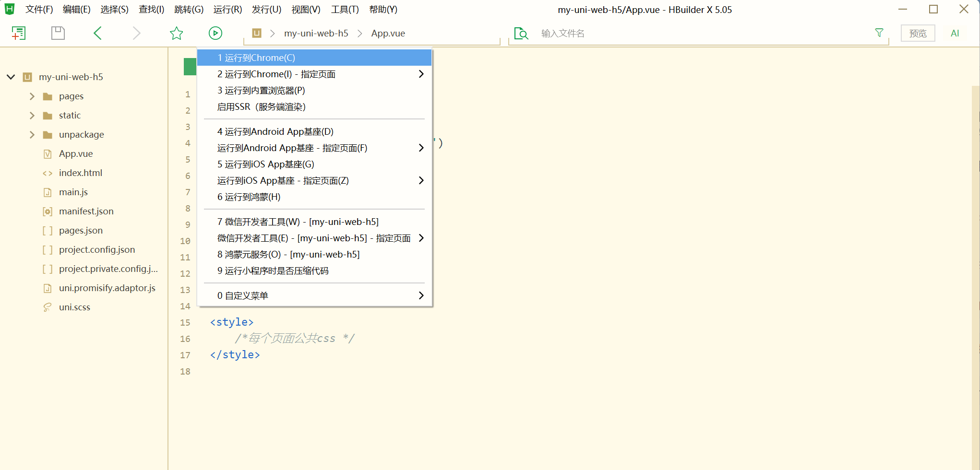Open submenu arrow for iOS App基座 指定页面
Viewport: 980px width, 470px height.
click(x=421, y=180)
